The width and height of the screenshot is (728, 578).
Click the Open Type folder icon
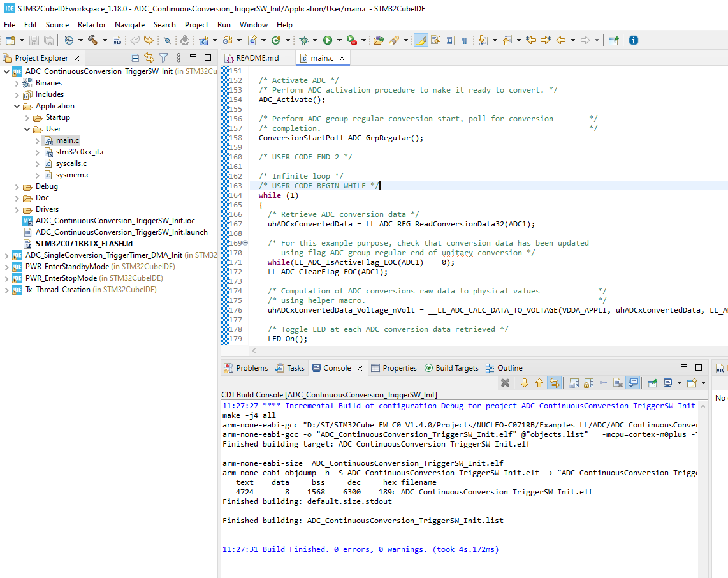tap(379, 40)
